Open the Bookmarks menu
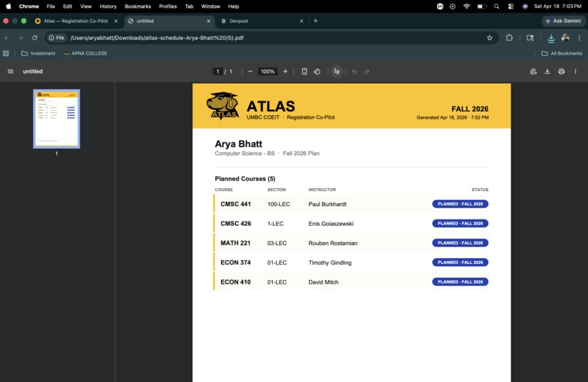588x382 pixels. [138, 7]
